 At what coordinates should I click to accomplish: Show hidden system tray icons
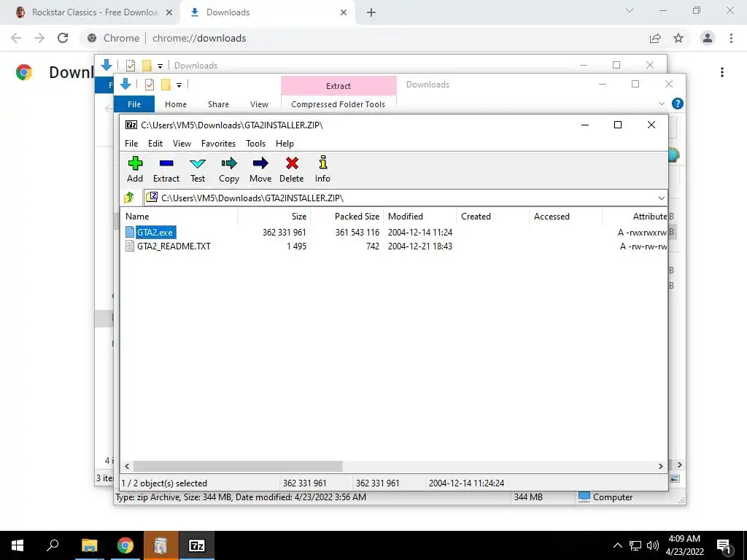pyautogui.click(x=617, y=545)
